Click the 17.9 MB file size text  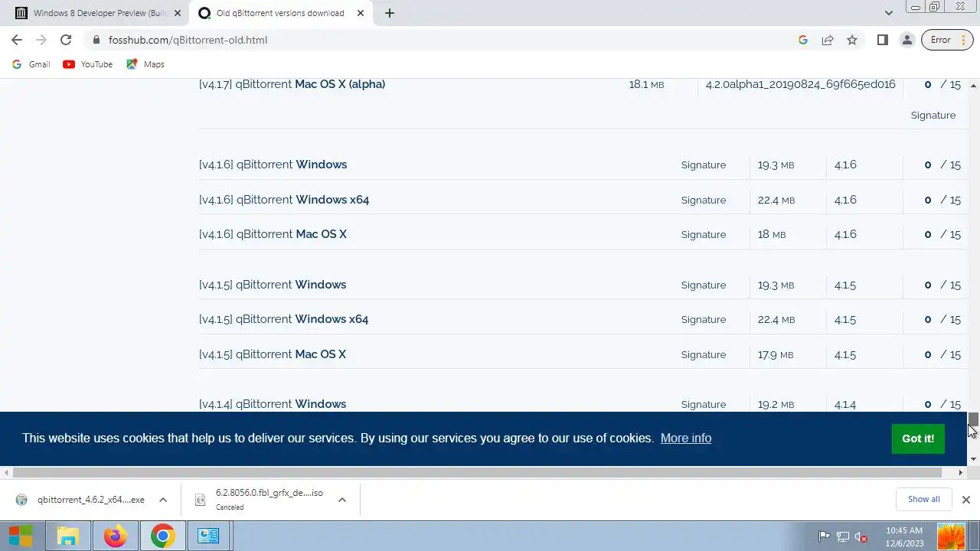pyautogui.click(x=776, y=354)
